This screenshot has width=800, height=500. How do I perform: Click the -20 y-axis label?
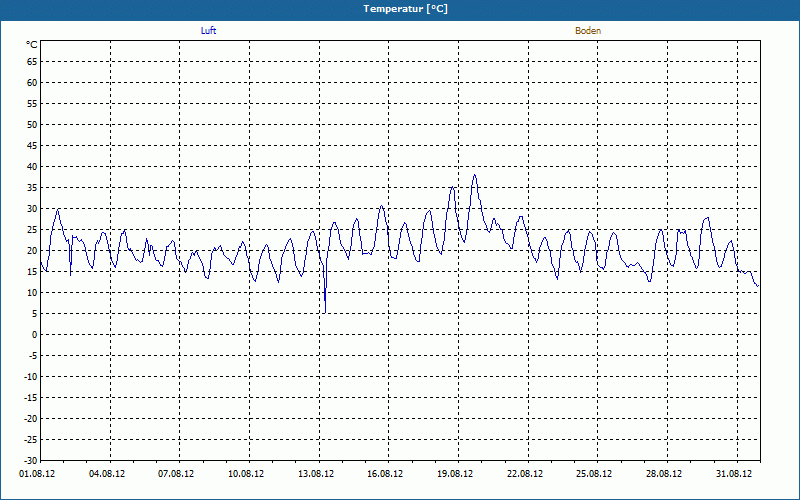pos(31,419)
